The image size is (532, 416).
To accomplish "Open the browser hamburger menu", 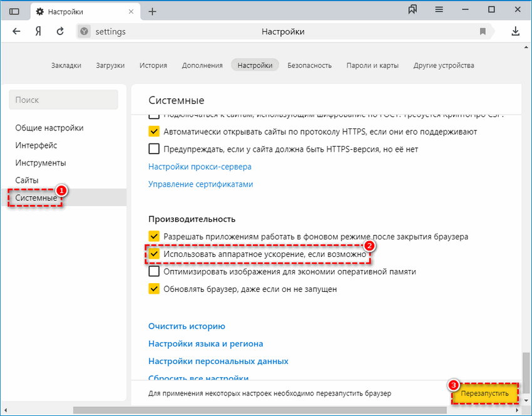I will point(439,9).
